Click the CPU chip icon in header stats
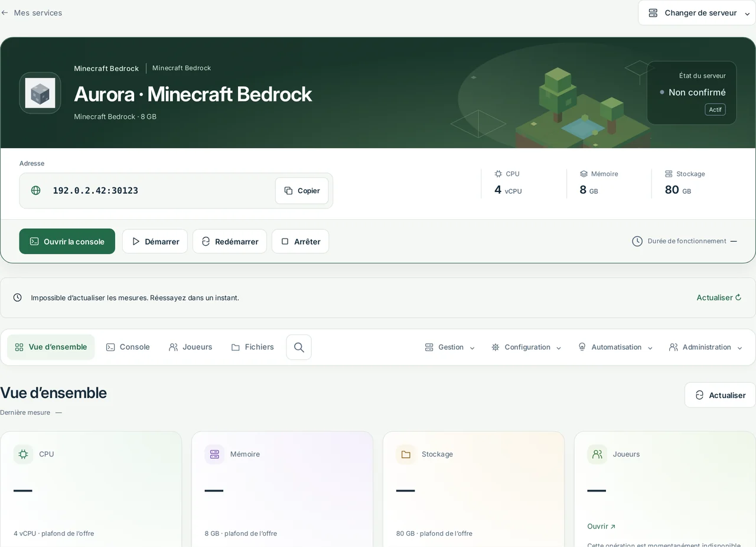This screenshot has height=547, width=756. pos(498,174)
